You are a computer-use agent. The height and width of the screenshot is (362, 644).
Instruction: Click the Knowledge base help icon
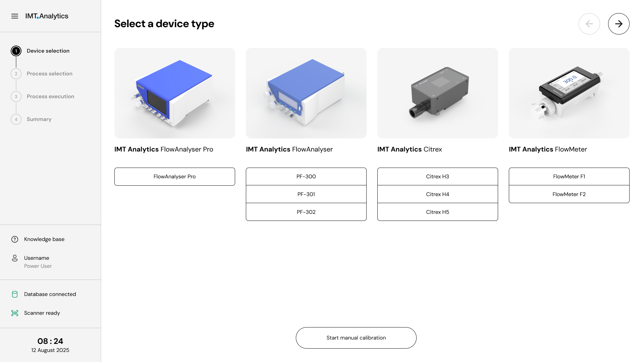[x=14, y=239]
